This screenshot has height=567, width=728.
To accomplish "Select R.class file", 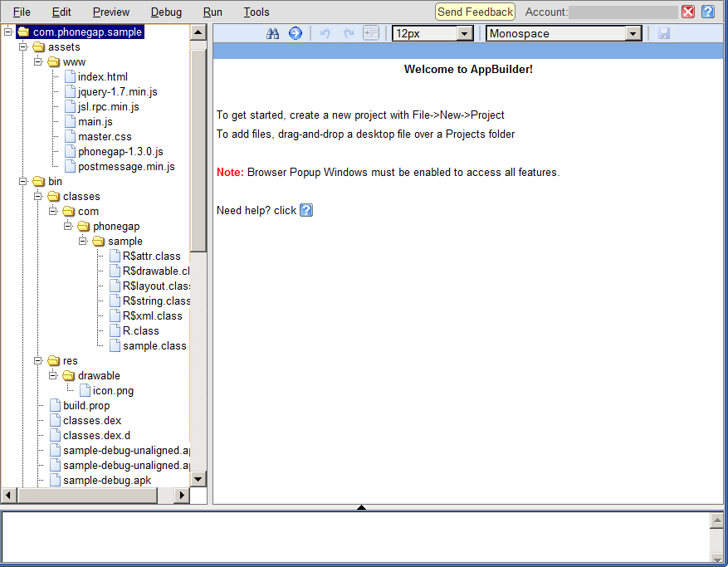I will [140, 330].
